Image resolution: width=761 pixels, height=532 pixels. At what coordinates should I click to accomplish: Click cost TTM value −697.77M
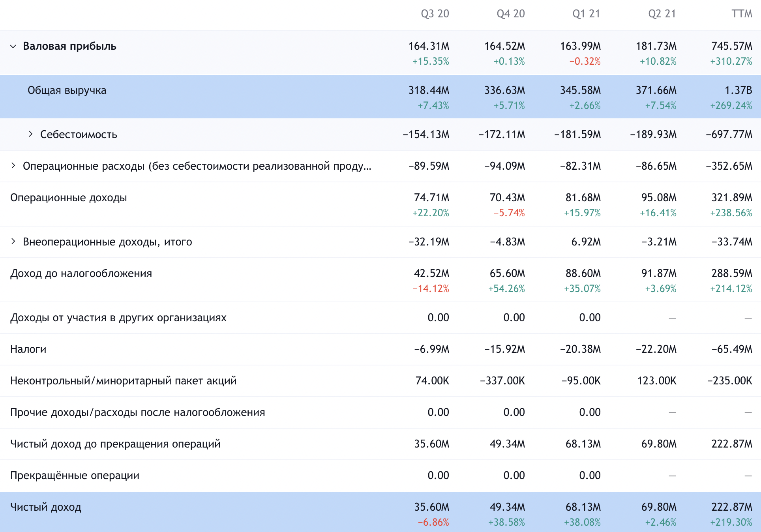729,135
